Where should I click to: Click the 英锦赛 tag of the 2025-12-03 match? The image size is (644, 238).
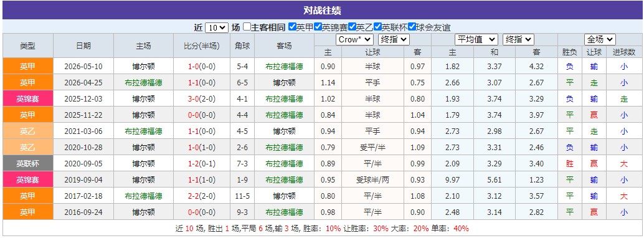(27, 98)
